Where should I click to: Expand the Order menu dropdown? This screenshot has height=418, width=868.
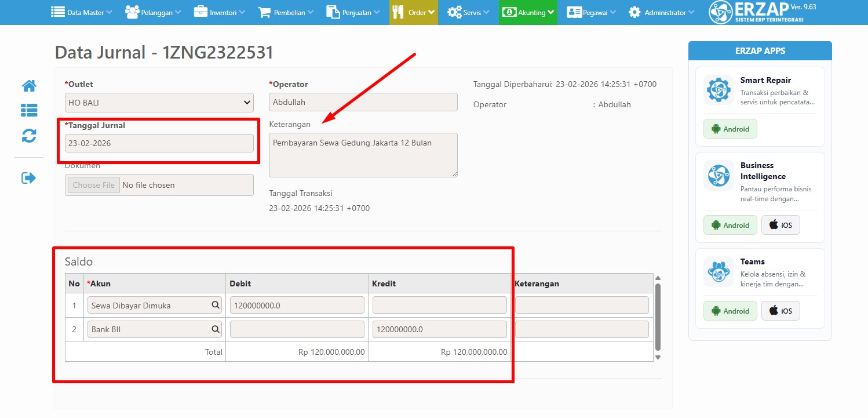click(x=413, y=12)
